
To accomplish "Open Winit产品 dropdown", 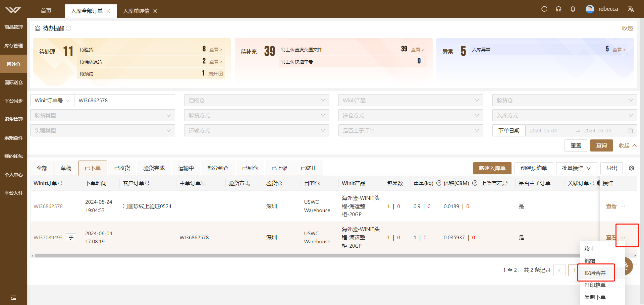I will click(411, 100).
